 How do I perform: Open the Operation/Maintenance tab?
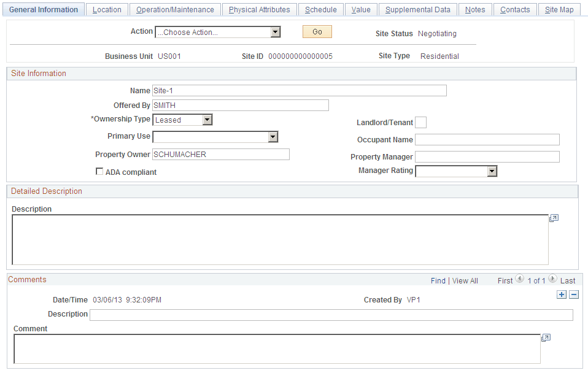point(175,10)
